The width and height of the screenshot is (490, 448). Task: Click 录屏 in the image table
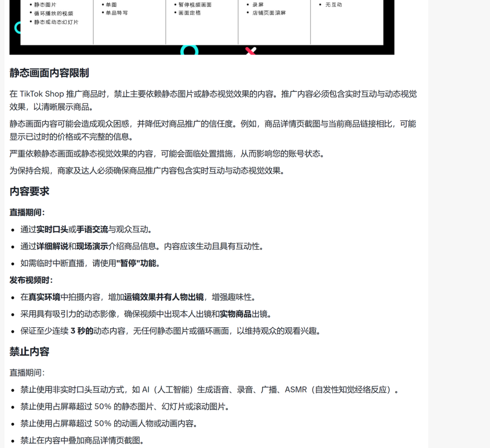[x=258, y=5]
